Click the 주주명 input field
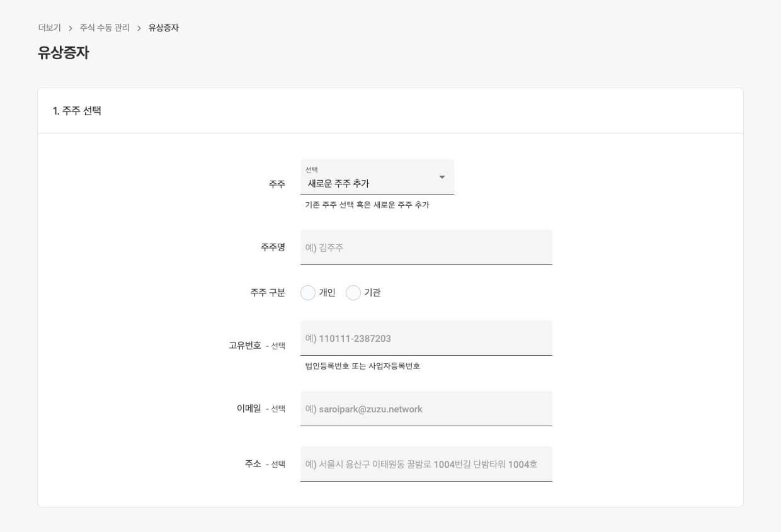Viewport: 781px width, 532px height. click(x=426, y=247)
